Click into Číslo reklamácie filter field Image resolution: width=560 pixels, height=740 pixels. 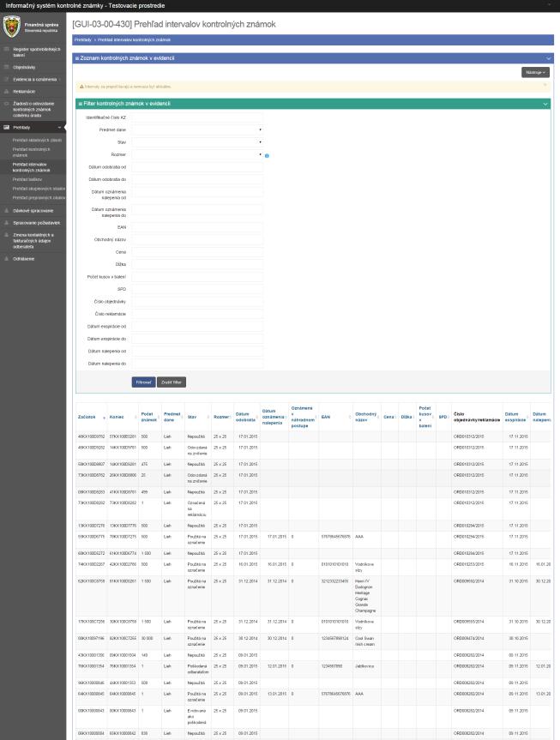pyautogui.click(x=197, y=314)
